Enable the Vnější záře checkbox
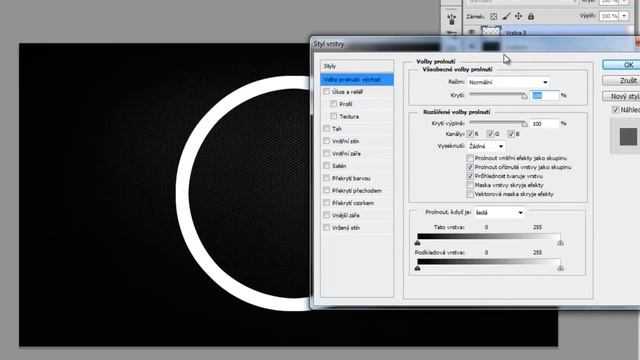 click(327, 215)
